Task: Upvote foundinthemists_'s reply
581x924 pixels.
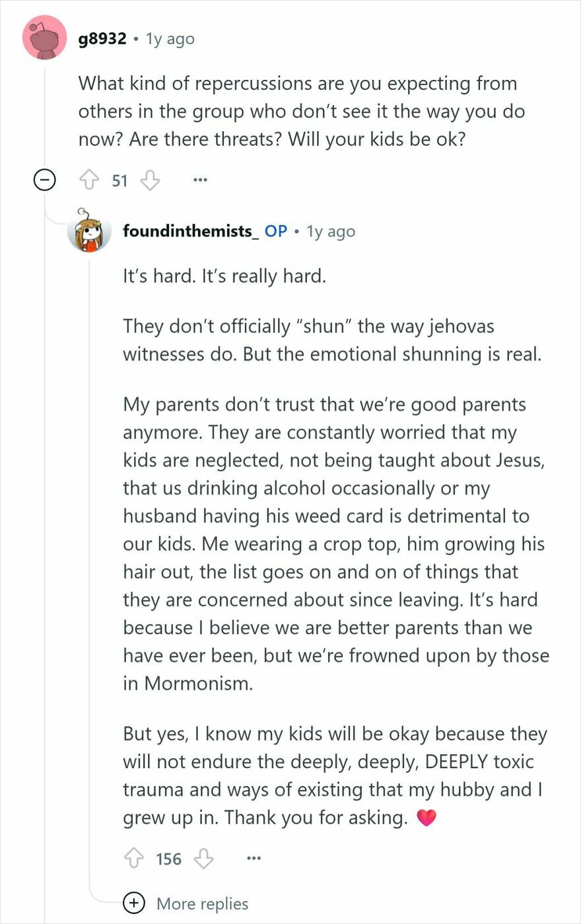Action: [135, 859]
